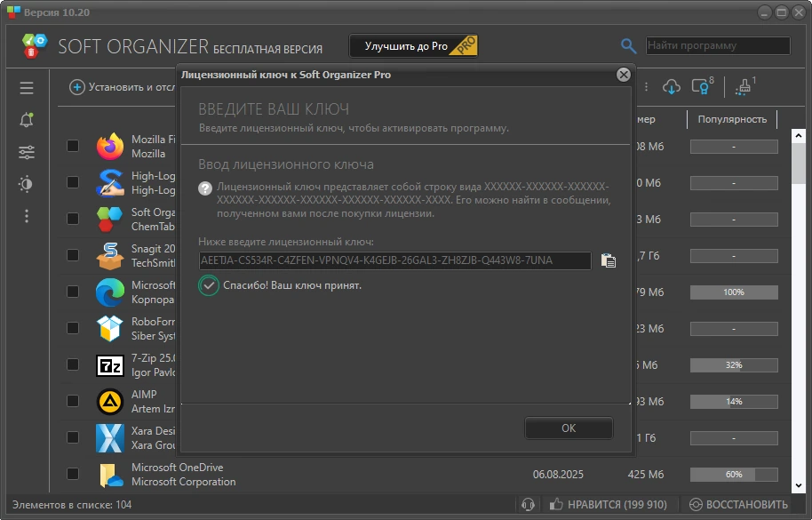Check the AIMP row checkbox
This screenshot has height=520, width=812.
[x=73, y=401]
